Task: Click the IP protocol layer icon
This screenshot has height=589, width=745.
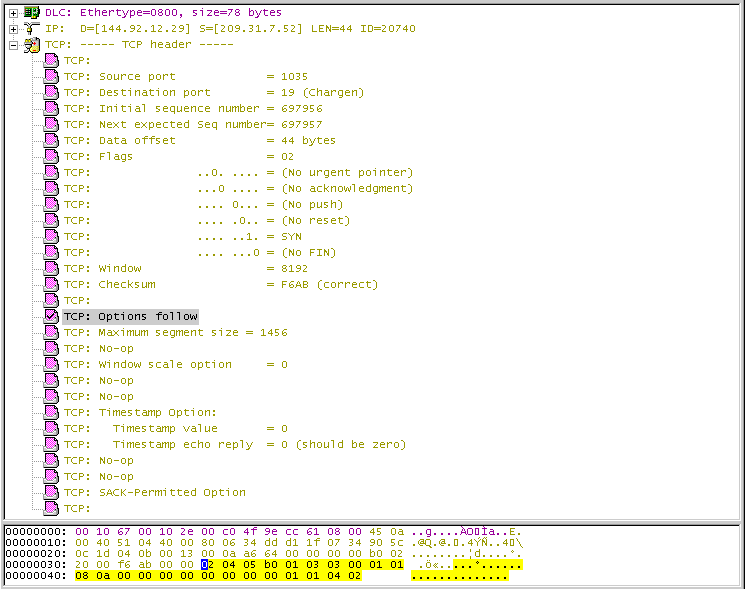Action: (x=31, y=28)
